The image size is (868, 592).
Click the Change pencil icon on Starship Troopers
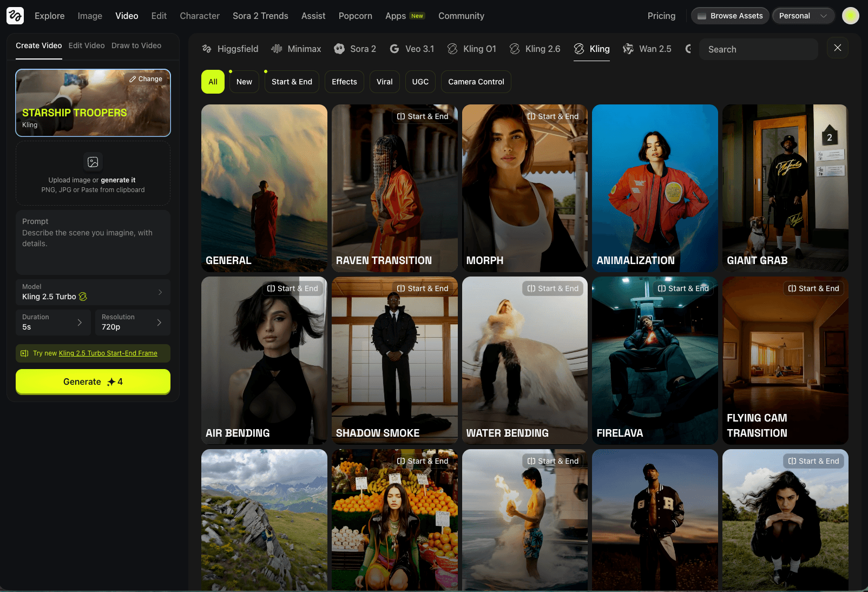133,78
